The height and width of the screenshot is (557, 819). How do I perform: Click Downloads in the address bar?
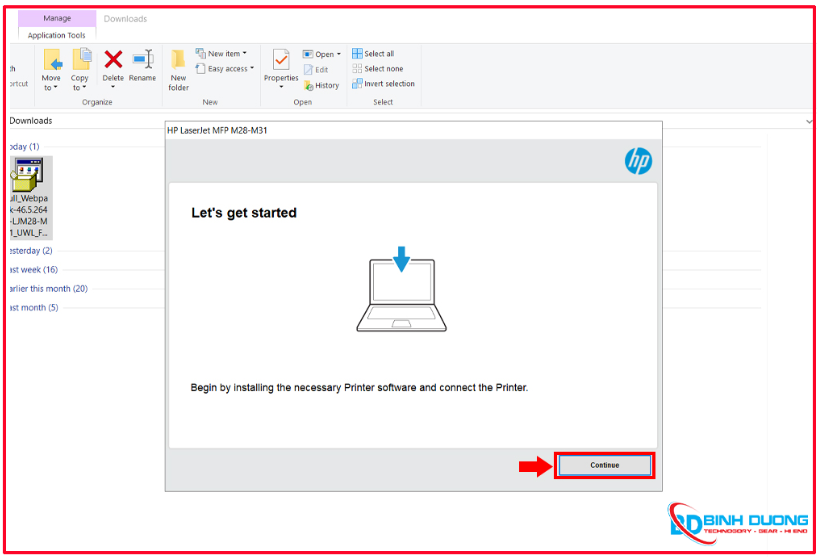pyautogui.click(x=31, y=121)
